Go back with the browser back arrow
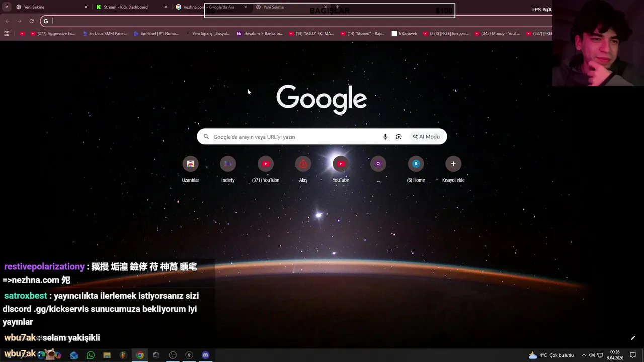Image resolution: width=644 pixels, height=362 pixels. coord(7,21)
